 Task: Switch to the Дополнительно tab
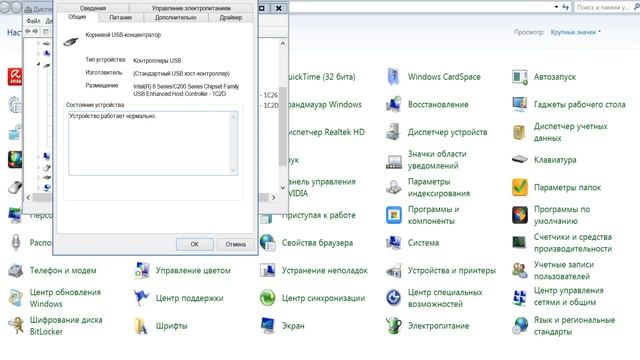coord(176,18)
